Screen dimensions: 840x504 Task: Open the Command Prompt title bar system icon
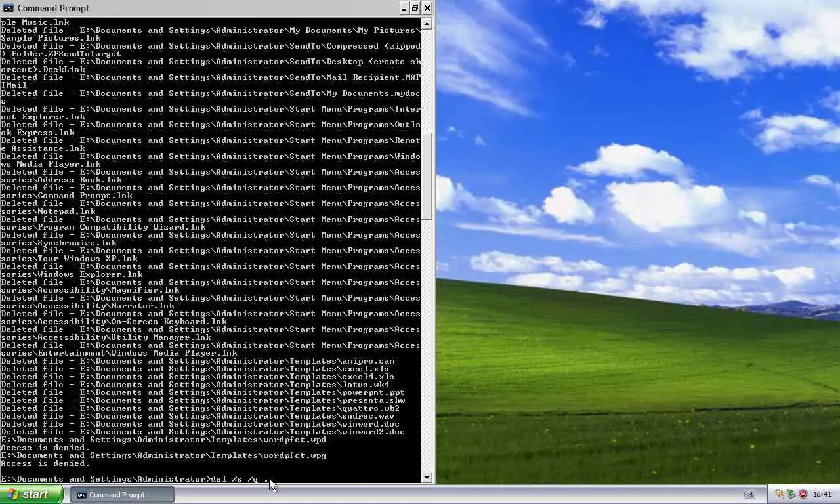8,8
